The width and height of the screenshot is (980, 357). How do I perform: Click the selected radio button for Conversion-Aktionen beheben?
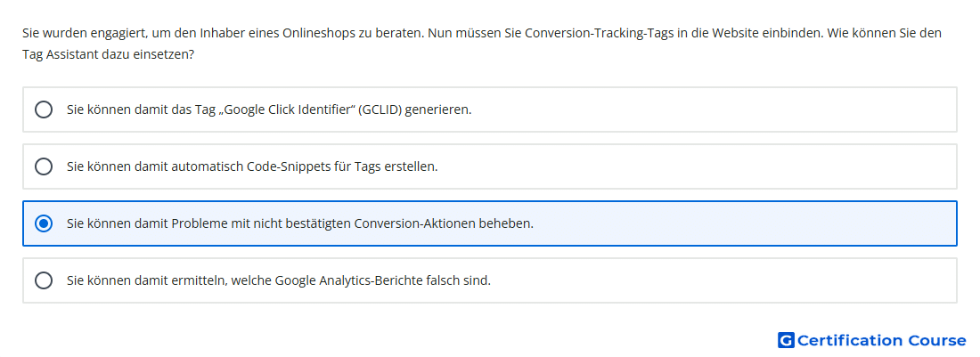click(x=44, y=223)
